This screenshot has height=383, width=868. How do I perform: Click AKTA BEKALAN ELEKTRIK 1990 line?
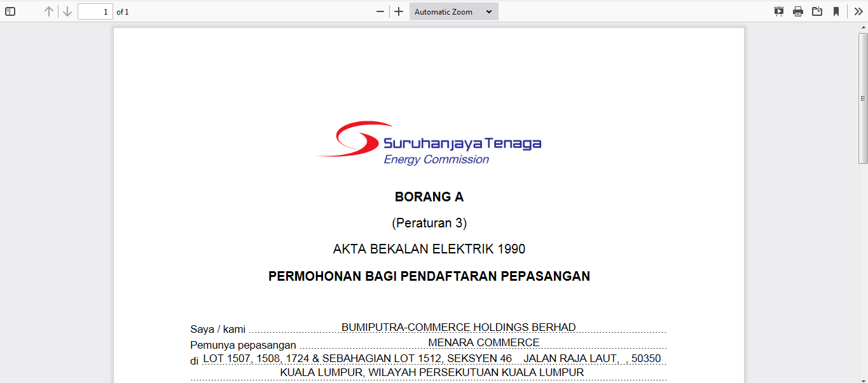point(429,249)
